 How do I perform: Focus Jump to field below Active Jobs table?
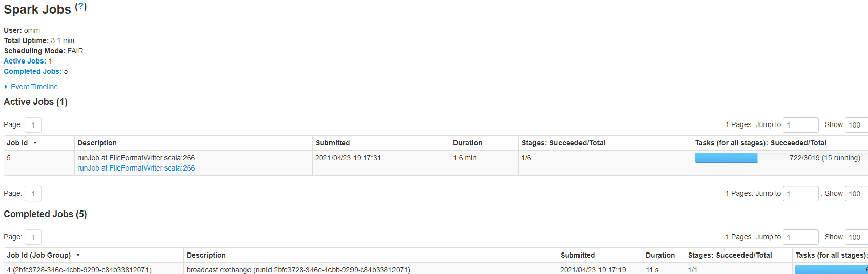801,194
